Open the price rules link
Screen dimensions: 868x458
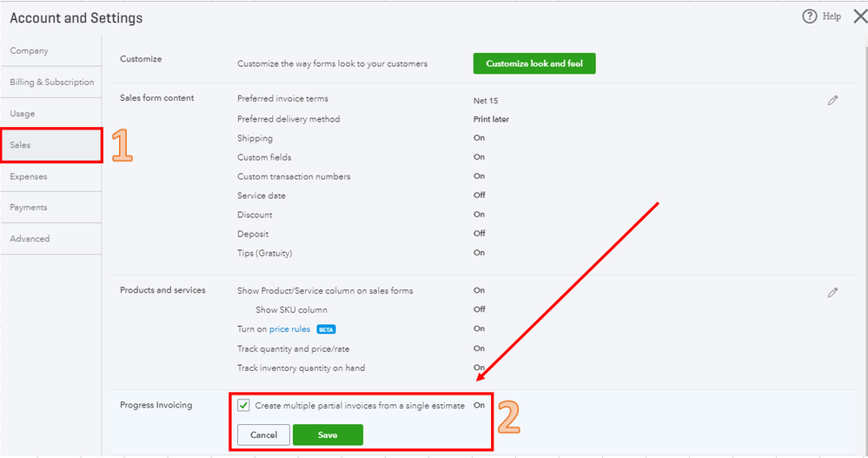(289, 329)
